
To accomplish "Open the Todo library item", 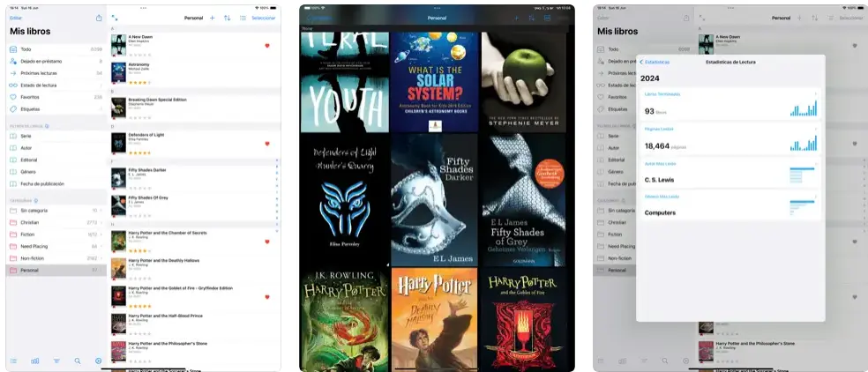I will pyautogui.click(x=56, y=49).
